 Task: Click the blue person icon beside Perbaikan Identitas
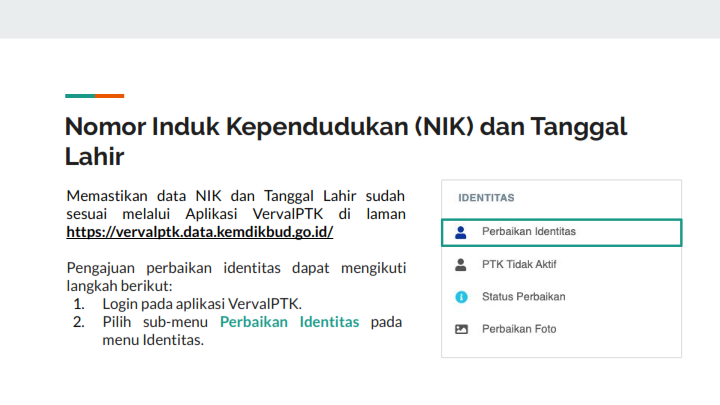click(x=461, y=232)
